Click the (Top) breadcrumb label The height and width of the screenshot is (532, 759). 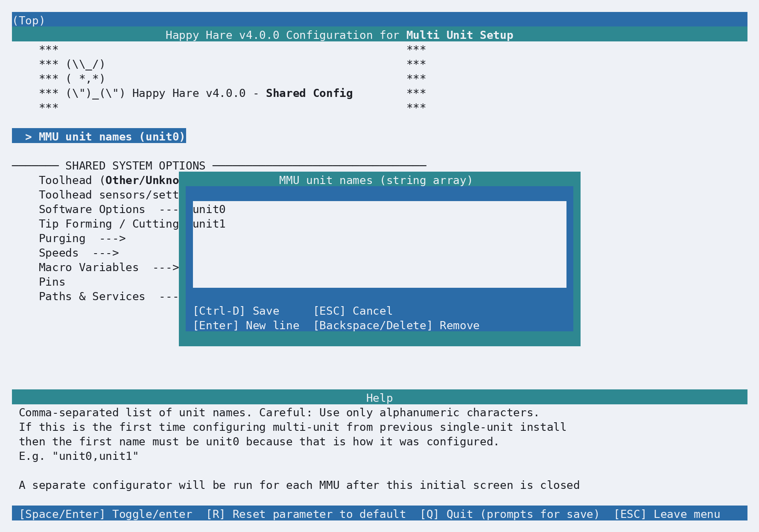pos(29,20)
